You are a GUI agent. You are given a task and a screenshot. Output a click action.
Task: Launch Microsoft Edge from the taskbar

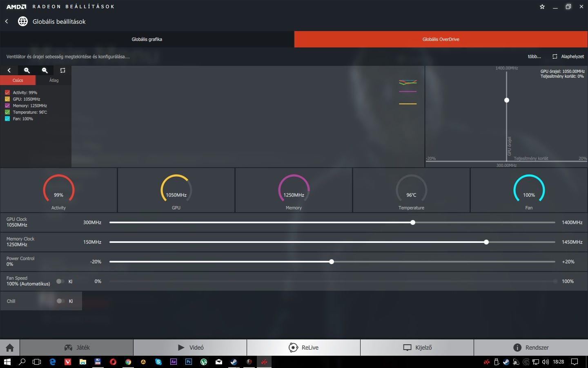click(52, 362)
